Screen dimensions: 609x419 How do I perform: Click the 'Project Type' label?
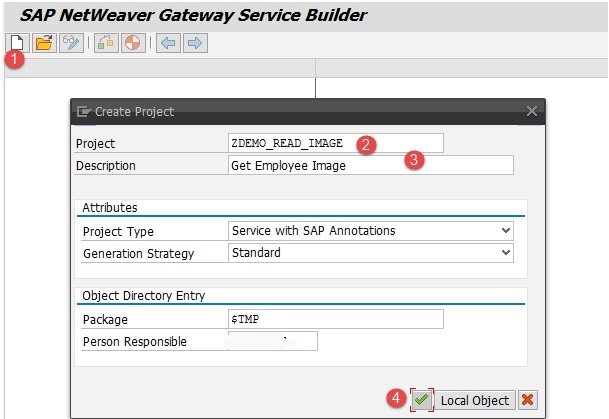coord(118,232)
